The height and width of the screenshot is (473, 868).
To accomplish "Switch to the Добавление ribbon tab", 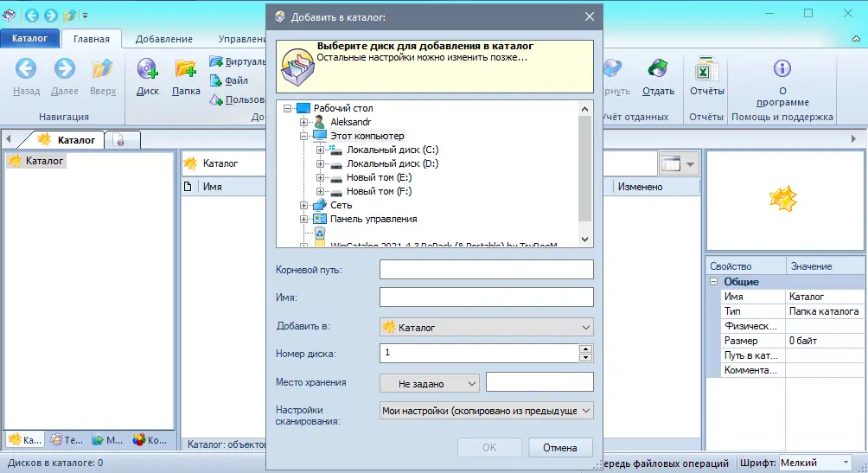I will pyautogui.click(x=164, y=39).
